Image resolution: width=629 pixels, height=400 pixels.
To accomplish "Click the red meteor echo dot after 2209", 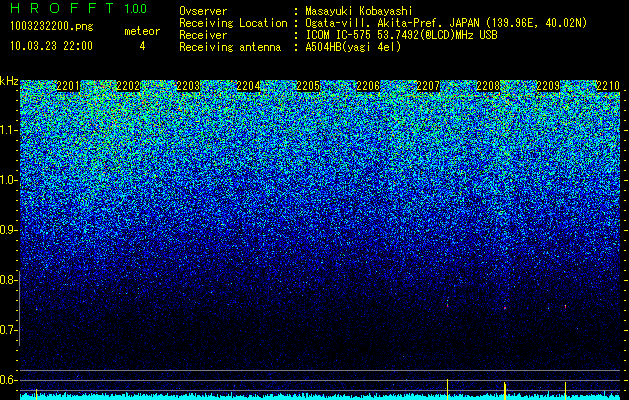I will (x=566, y=307).
